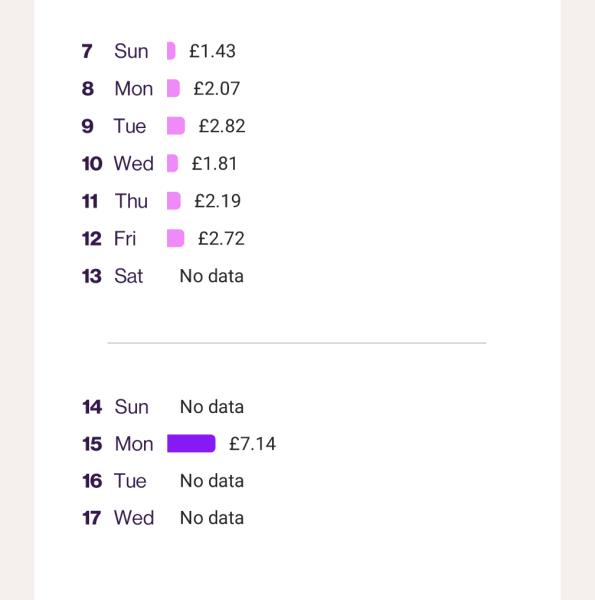Open the £7.14 cost entry
The width and height of the screenshot is (595, 600).
(252, 444)
